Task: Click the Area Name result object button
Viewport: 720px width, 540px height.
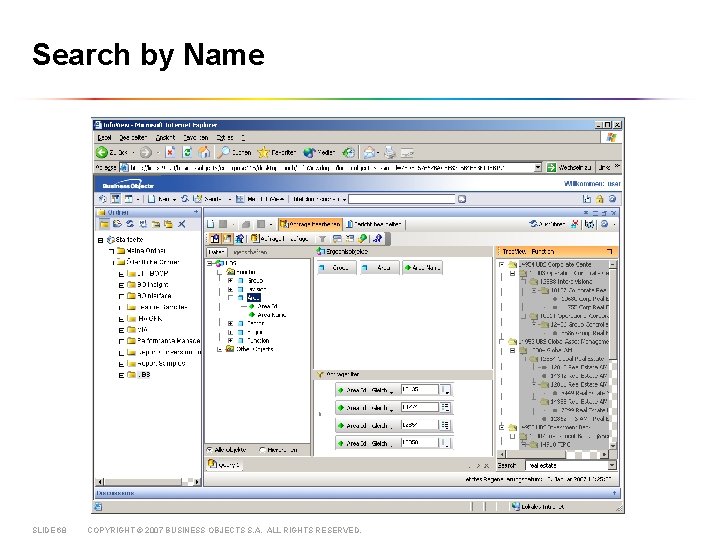Action: [422, 268]
